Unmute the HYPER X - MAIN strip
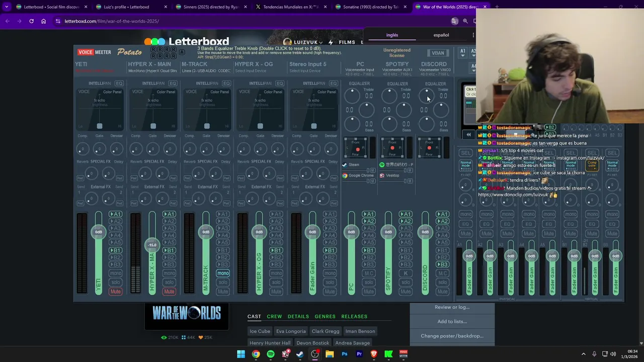This screenshot has height=362, width=644. [169, 292]
